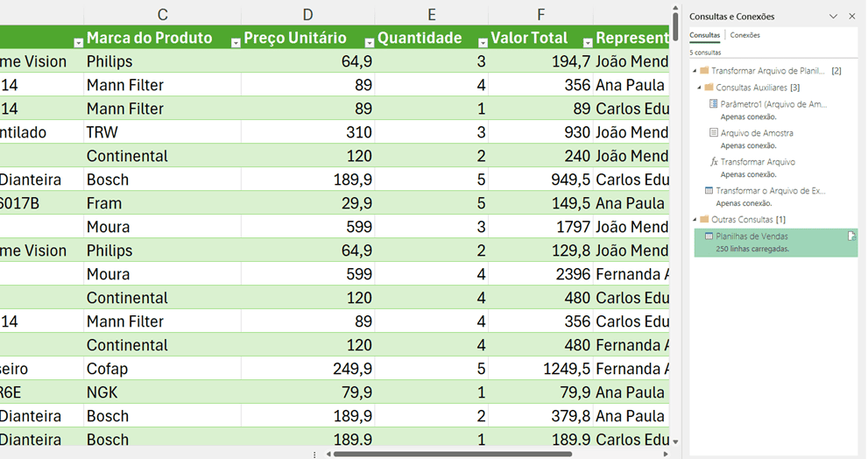Select the Consultas tab
Viewport: 868px width, 459px height.
pos(704,35)
